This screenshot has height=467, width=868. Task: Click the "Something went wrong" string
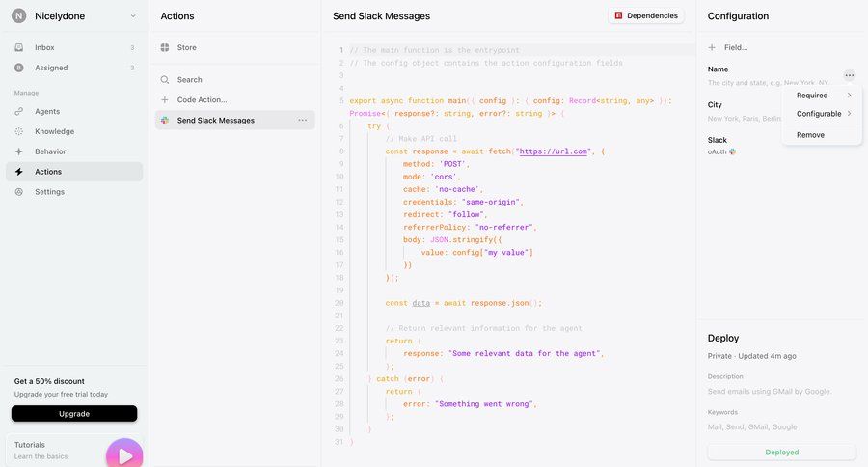click(x=484, y=404)
